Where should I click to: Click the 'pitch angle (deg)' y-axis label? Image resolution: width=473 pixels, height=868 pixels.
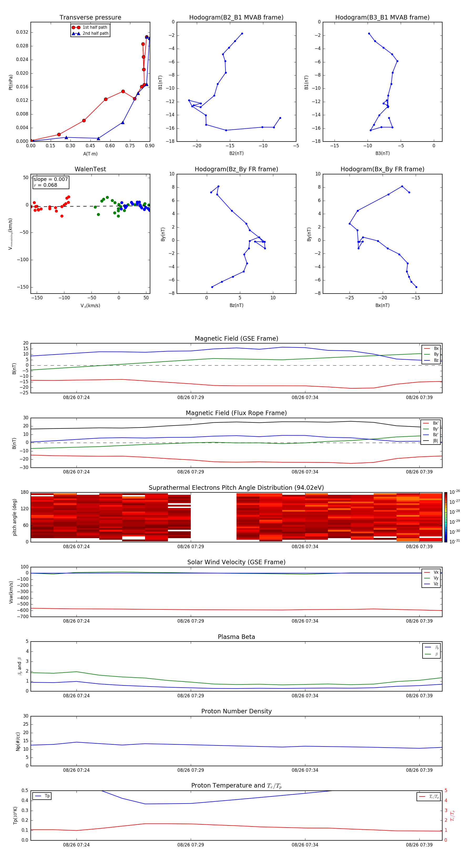point(14,517)
